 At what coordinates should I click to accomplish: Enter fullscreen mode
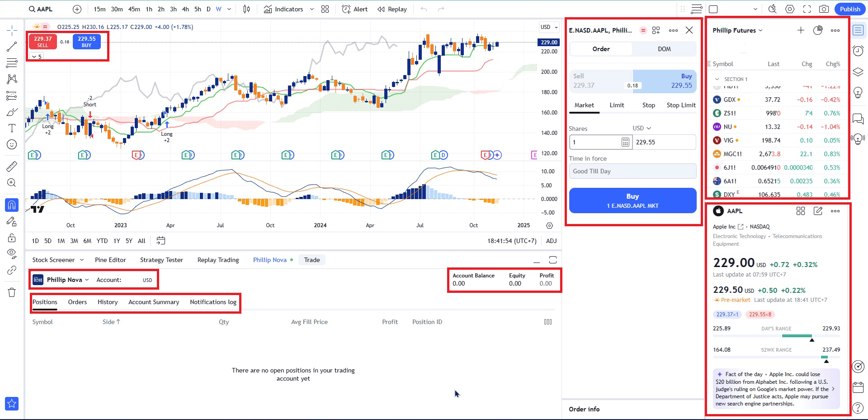point(807,9)
